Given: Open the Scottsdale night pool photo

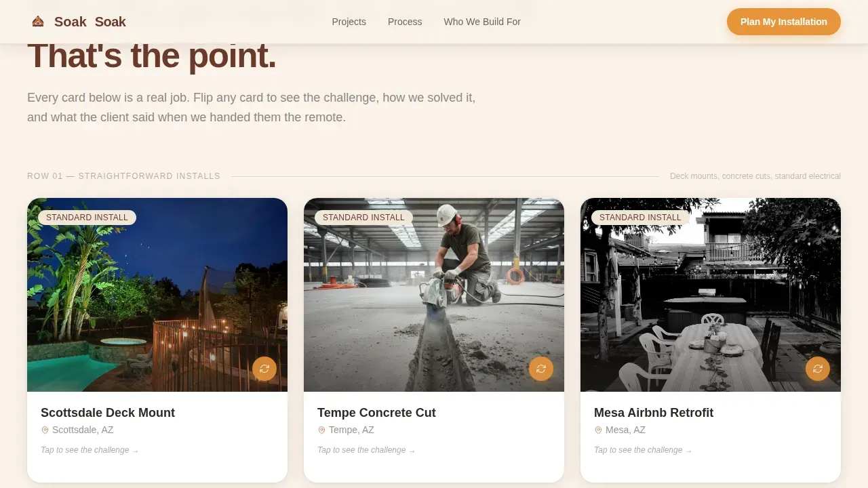Looking at the screenshot, I should pos(157,295).
